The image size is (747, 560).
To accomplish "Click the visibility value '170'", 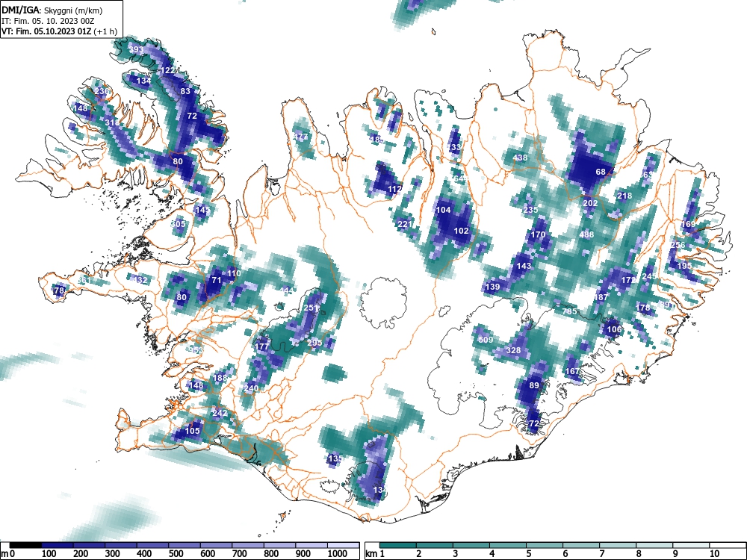I will [x=538, y=234].
